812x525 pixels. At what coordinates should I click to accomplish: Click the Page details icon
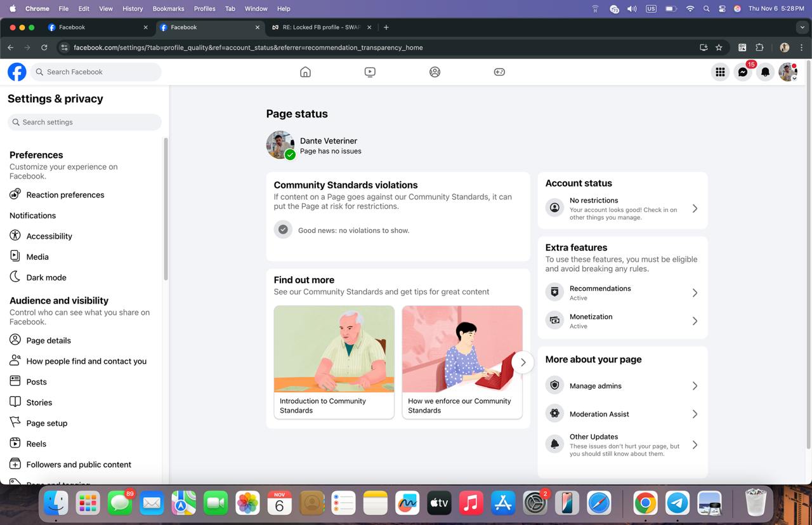(x=15, y=340)
